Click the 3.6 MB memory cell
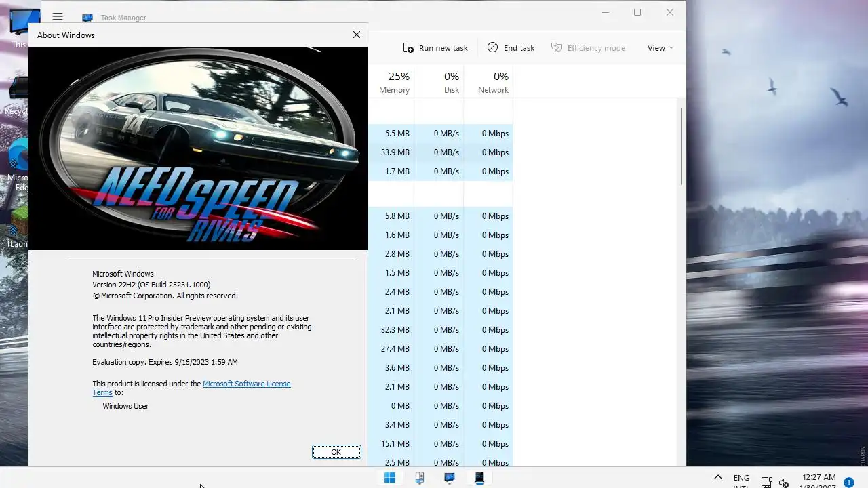The image size is (868, 488). [x=391, y=368]
